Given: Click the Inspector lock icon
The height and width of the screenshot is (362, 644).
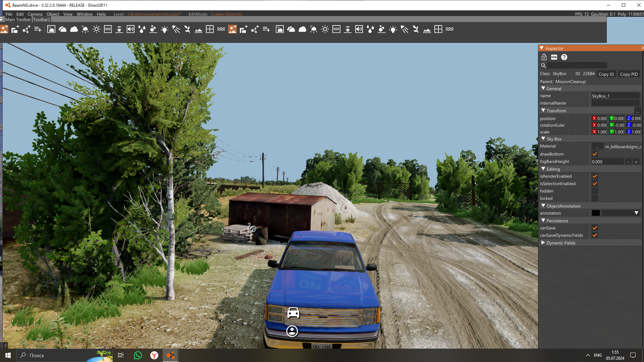Looking at the screenshot, I should point(544,57).
